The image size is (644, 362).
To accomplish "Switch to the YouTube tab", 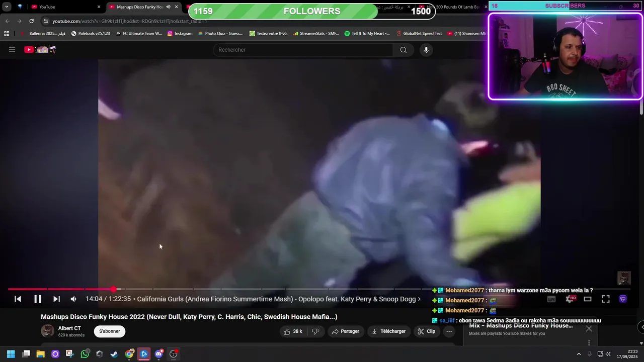I will pyautogui.click(x=65, y=7).
